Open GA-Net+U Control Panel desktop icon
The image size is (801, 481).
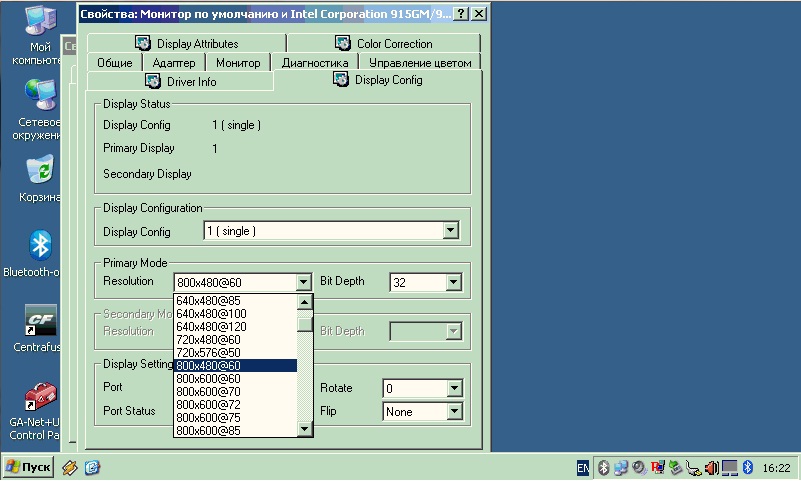(x=39, y=397)
